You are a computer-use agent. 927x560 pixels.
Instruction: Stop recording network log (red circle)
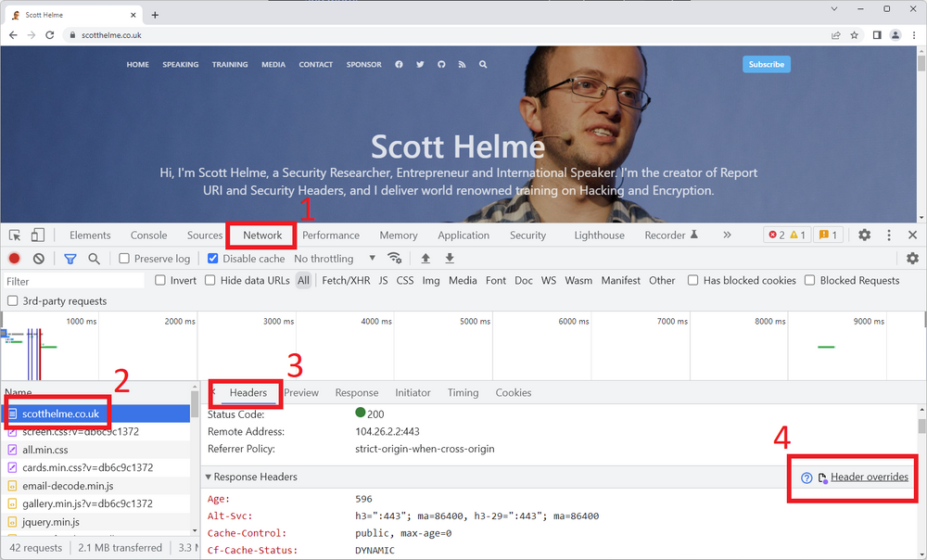(12, 259)
